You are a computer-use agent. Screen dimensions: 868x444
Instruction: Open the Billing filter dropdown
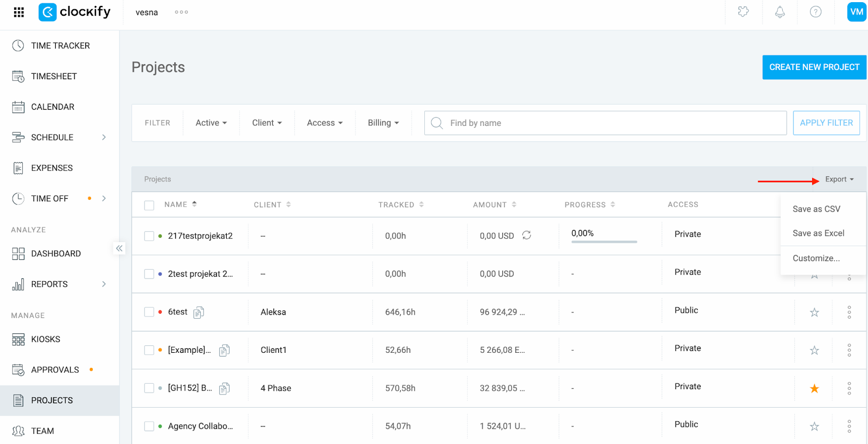[383, 123]
